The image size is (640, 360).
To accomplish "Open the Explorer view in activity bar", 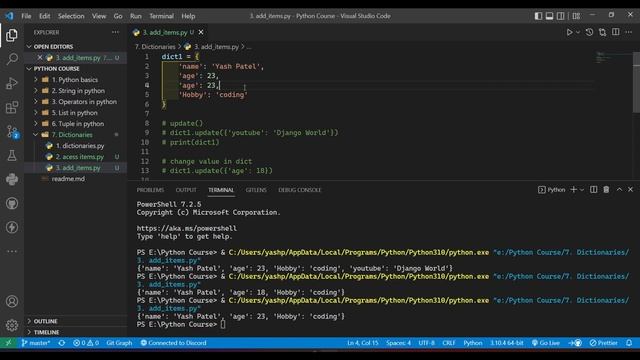I will tap(12, 36).
